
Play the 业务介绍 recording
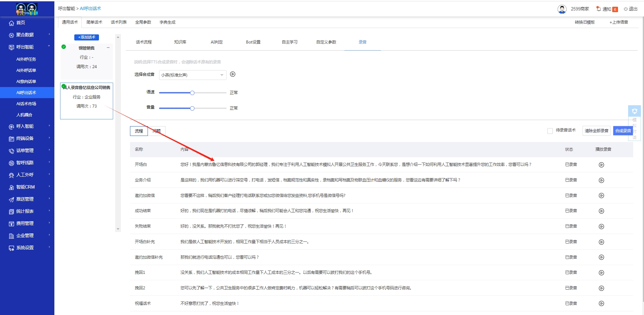coord(601,180)
